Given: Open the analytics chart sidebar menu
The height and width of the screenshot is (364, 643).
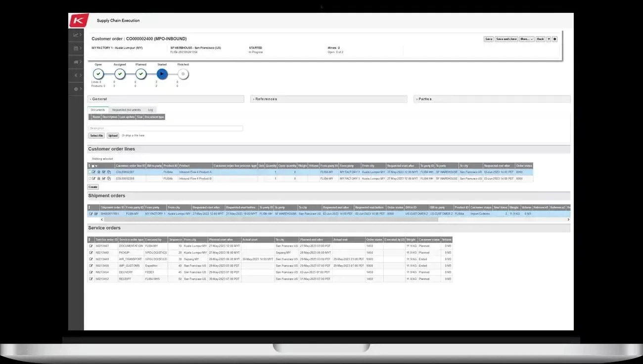Looking at the screenshot, I should pyautogui.click(x=76, y=35).
